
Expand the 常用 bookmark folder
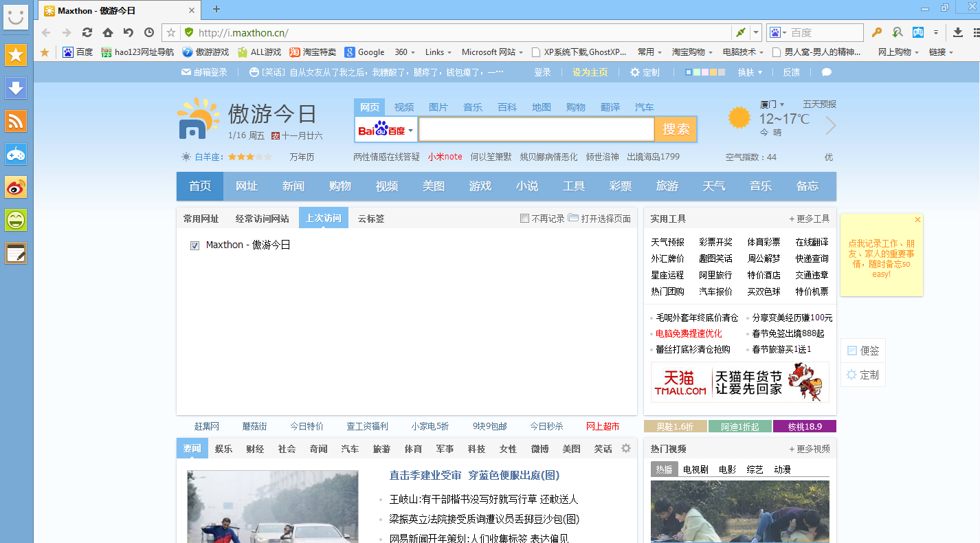coord(649,52)
